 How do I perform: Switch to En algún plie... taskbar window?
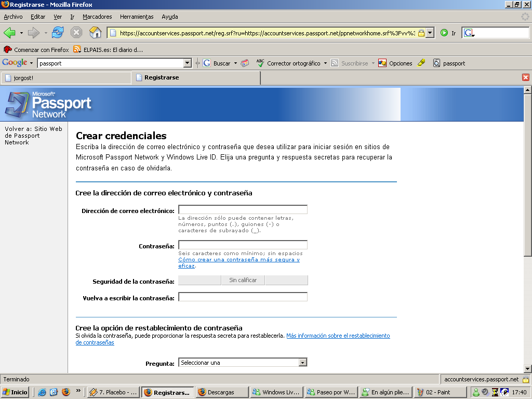[x=386, y=392]
